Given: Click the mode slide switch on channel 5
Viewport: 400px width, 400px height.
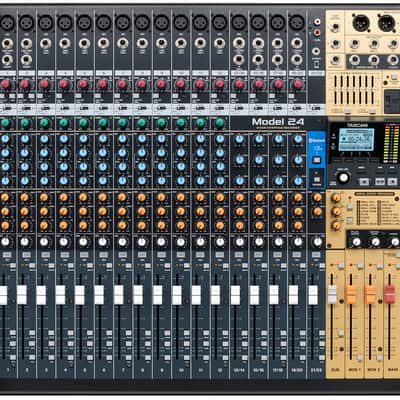Looking at the screenshot, I should coord(84,108).
